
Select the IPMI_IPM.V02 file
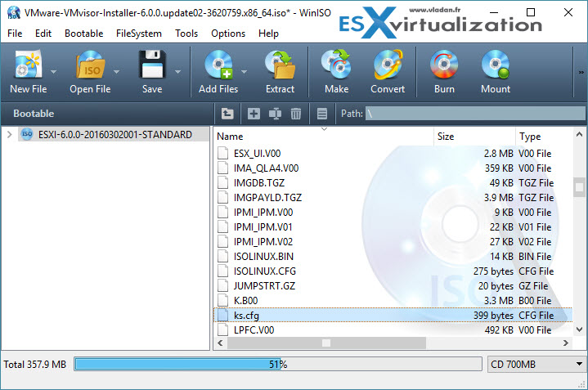(263, 241)
